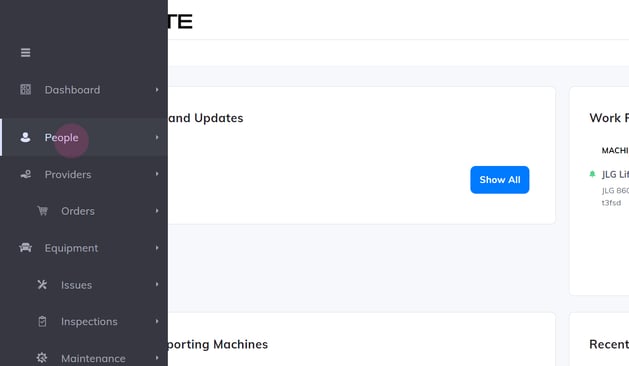Click the Issues wrench icon
The image size is (629, 366).
pos(42,285)
